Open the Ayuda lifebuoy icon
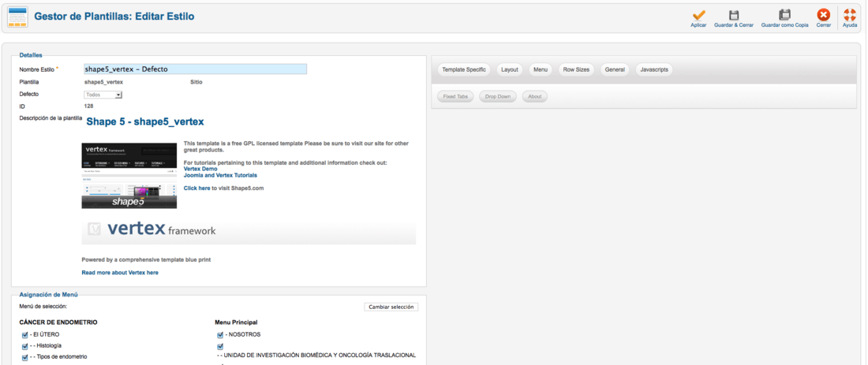868x365 pixels. click(850, 15)
